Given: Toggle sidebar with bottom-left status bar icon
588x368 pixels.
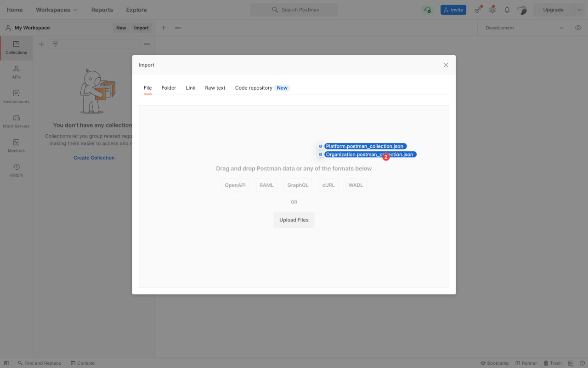Looking at the screenshot, I should pos(6,363).
